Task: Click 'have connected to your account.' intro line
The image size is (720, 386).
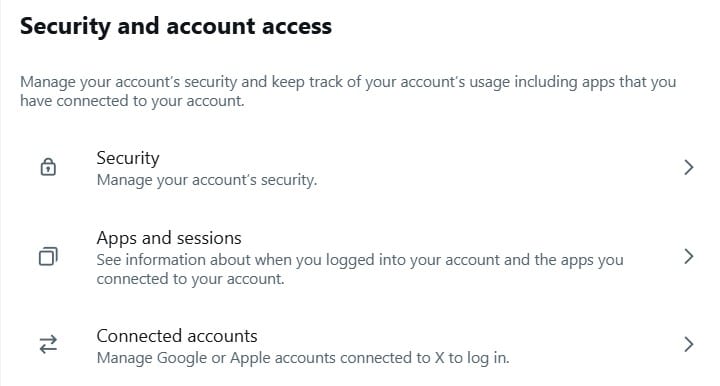Action: tap(132, 101)
